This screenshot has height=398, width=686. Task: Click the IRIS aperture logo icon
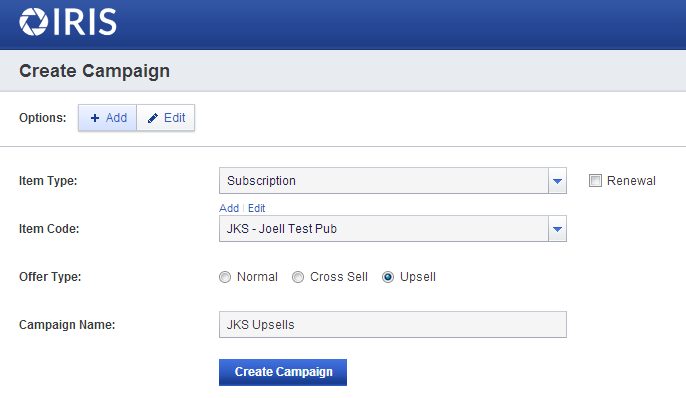34,22
